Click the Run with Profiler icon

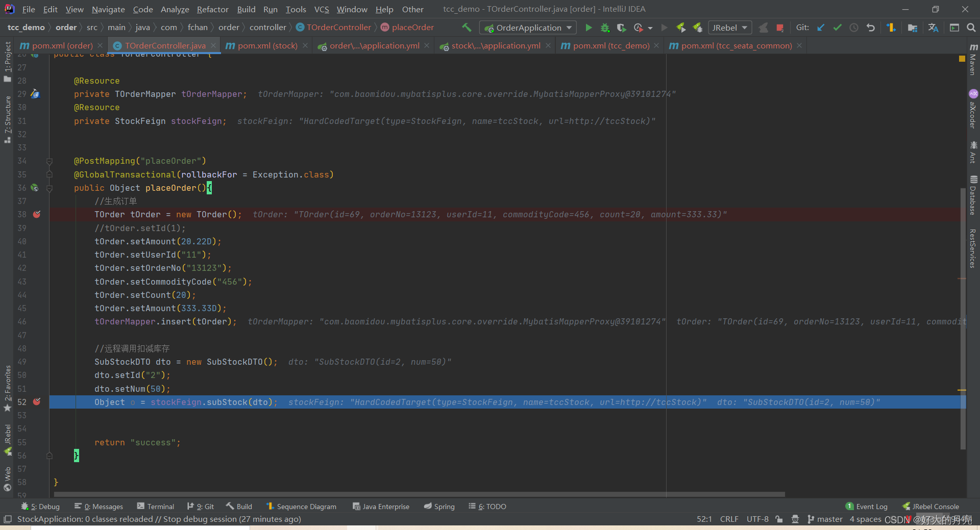click(x=638, y=28)
